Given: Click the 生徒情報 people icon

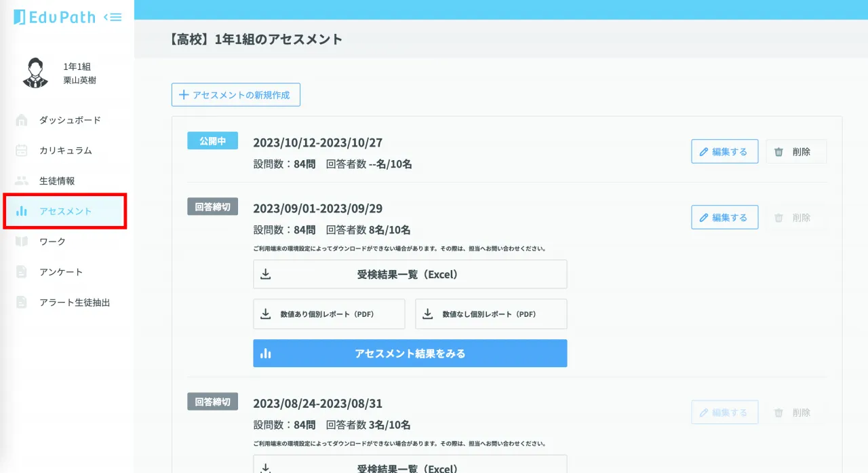Looking at the screenshot, I should click(22, 181).
